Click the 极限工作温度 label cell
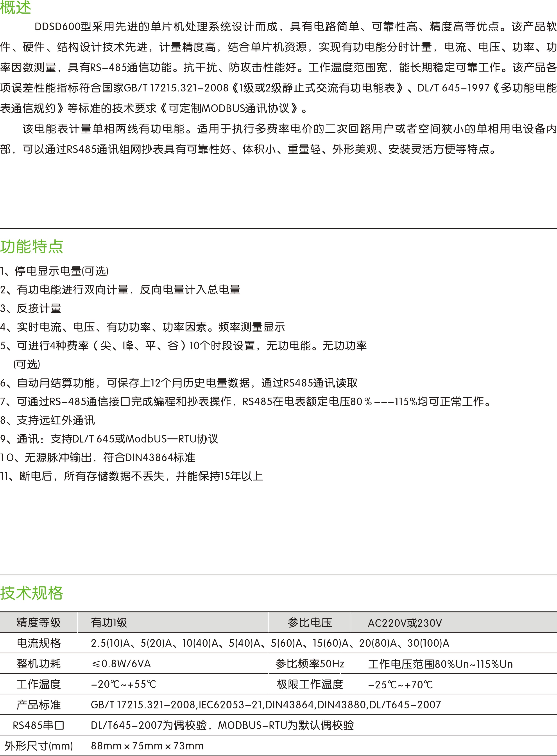Viewport: 557px width, 756px height. pos(310,684)
